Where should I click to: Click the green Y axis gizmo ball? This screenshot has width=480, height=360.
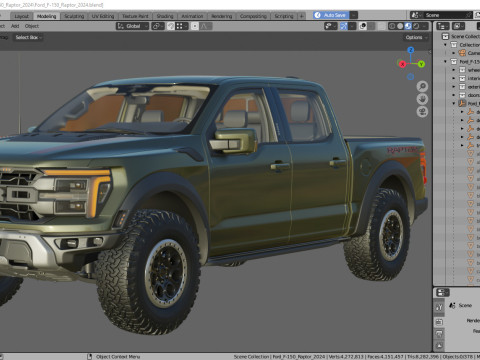pos(421,64)
